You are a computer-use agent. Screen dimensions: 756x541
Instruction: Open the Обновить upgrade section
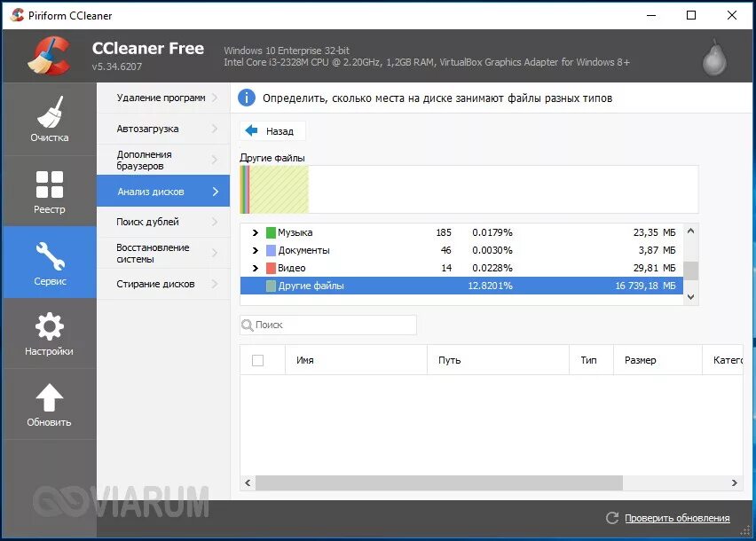point(49,404)
